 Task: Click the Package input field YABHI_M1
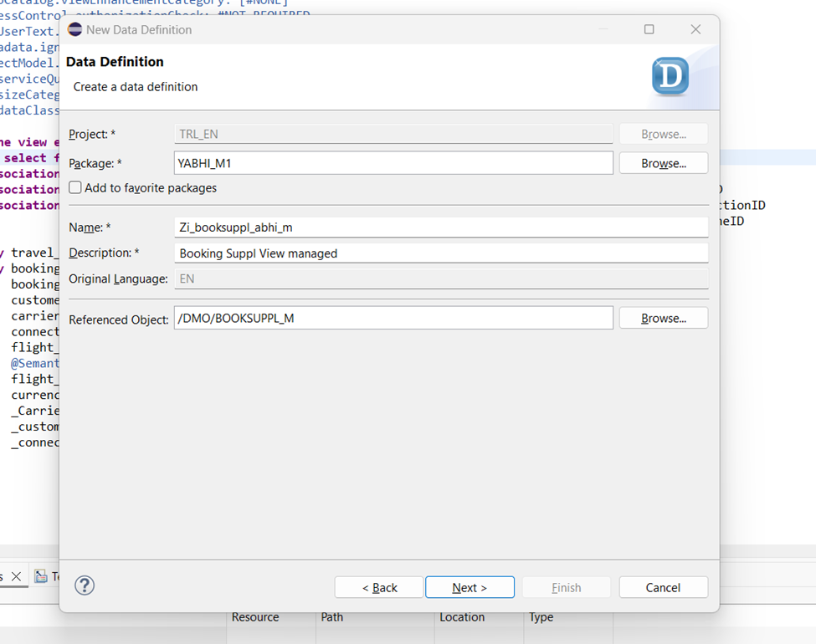pyautogui.click(x=393, y=163)
